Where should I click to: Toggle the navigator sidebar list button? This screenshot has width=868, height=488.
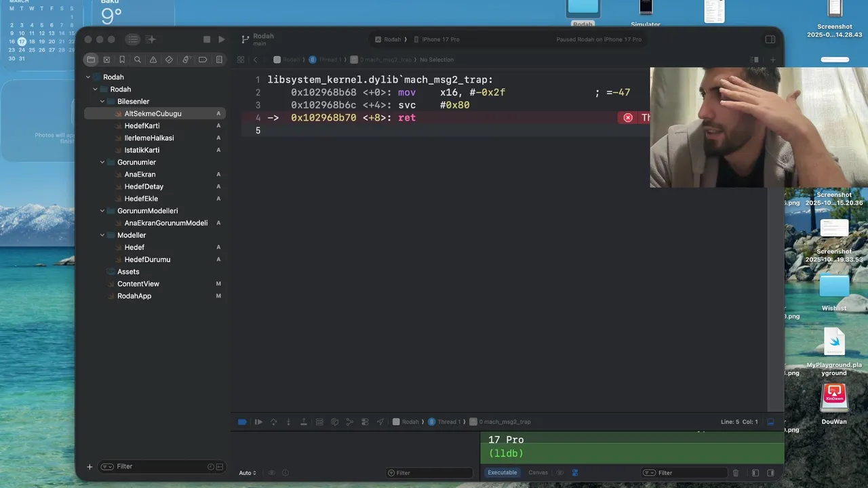point(133,39)
